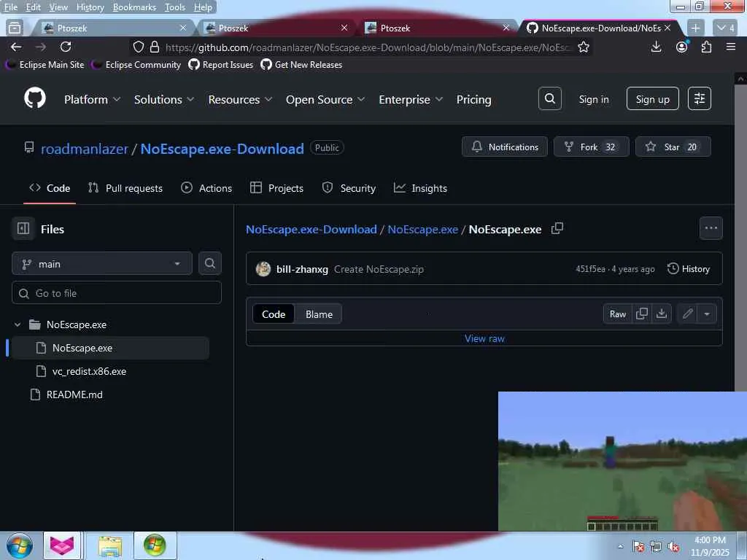Go back to previous page
The width and height of the screenshot is (747, 560).
point(16,47)
